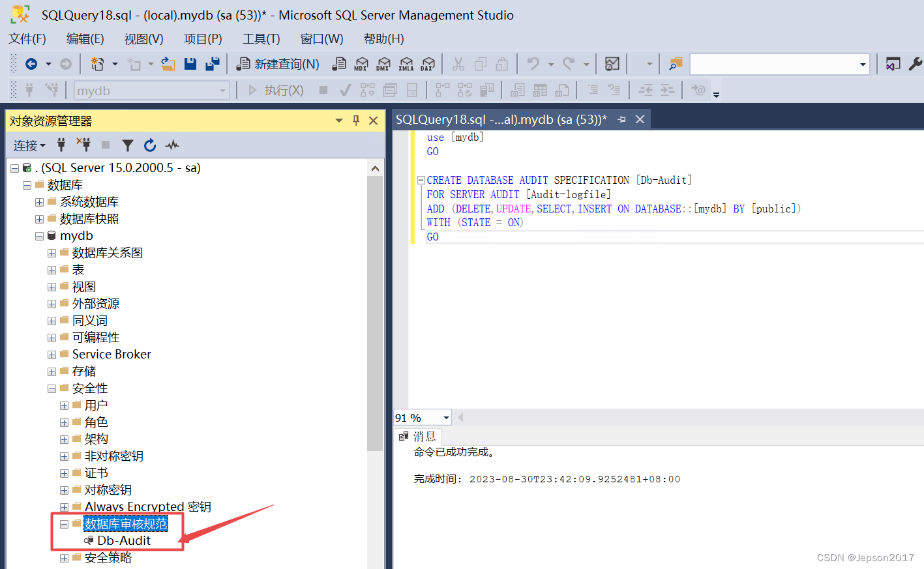Viewport: 924px width, 569px height.
Task: Click the Database Engine Query icon beside MDX
Action: [339, 64]
